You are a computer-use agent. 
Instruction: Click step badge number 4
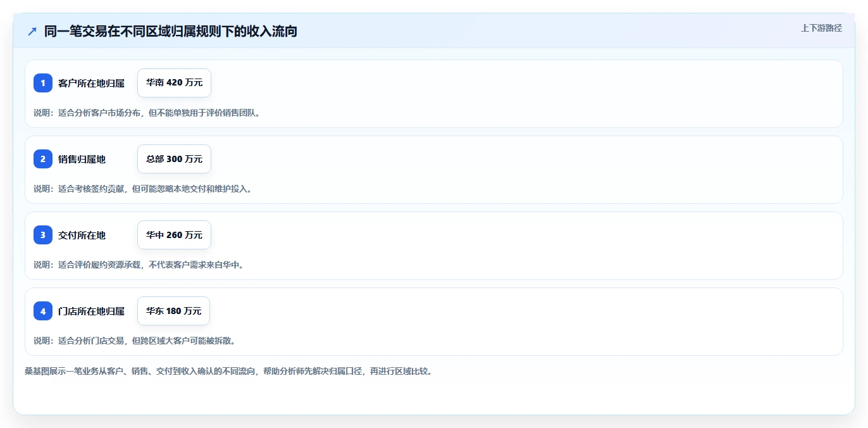tap(43, 311)
